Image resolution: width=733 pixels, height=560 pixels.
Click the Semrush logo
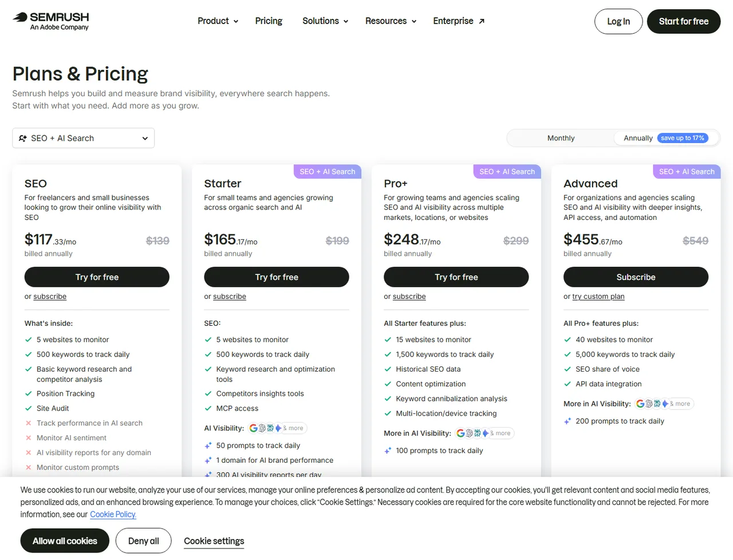point(51,21)
